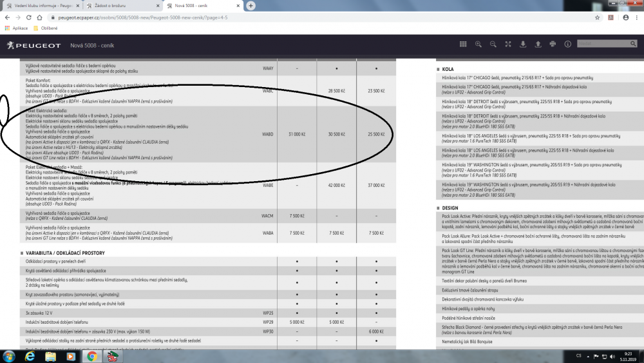Print the price list document
Viewport: 644px width, 363px height.
pos(553,44)
